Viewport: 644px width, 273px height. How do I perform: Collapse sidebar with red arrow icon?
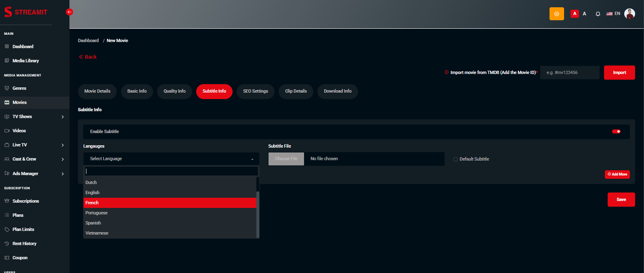pos(69,12)
